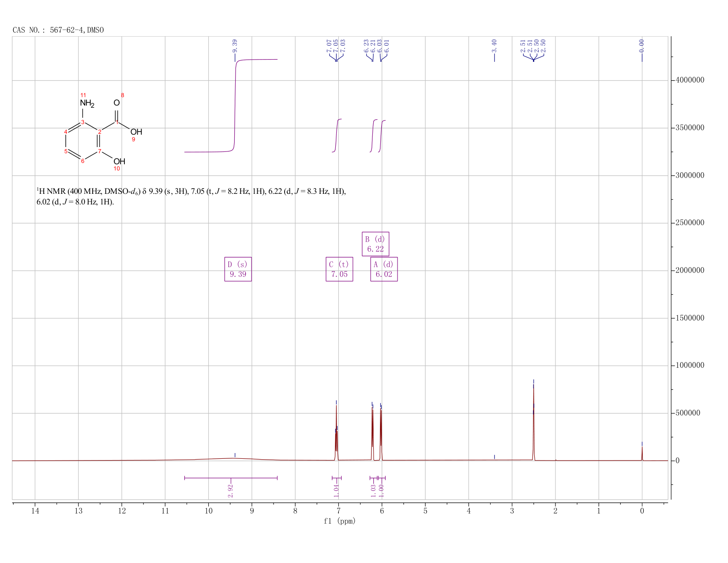Click the CAS NO. 567-62-4 title text
728x563 pixels.
58,30
